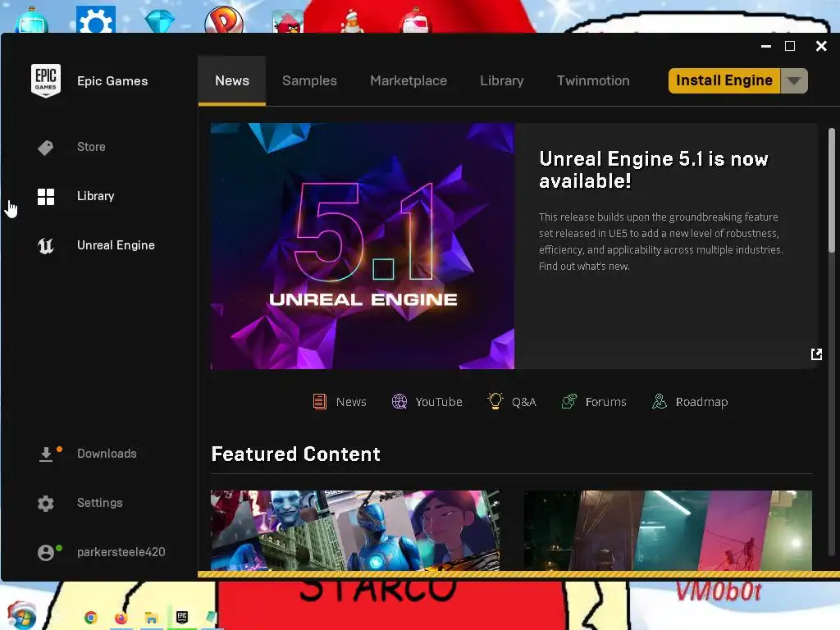
Task: Select Unreal Engine in the sidebar
Action: [x=116, y=245]
